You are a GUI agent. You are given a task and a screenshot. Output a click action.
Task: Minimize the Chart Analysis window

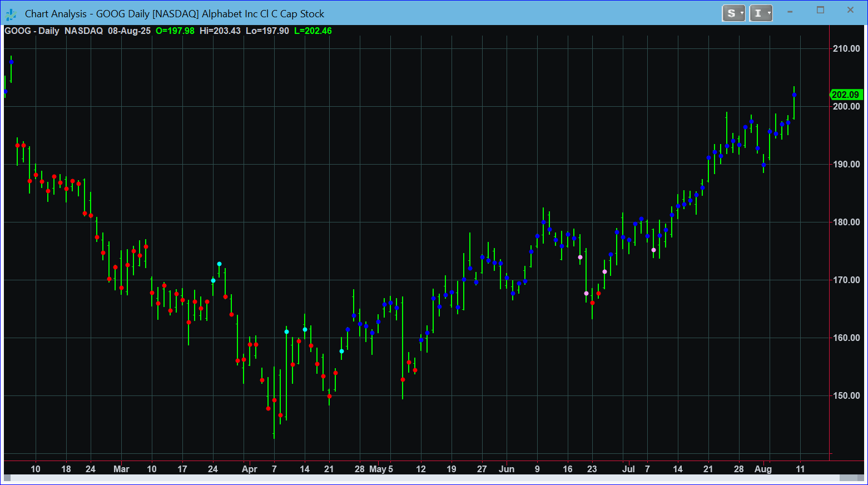[790, 11]
